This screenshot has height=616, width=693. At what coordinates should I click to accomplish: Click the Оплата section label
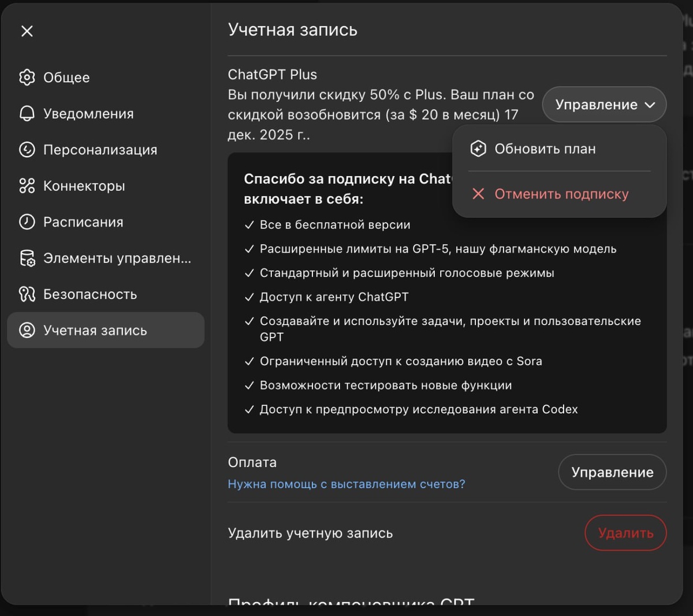(252, 462)
